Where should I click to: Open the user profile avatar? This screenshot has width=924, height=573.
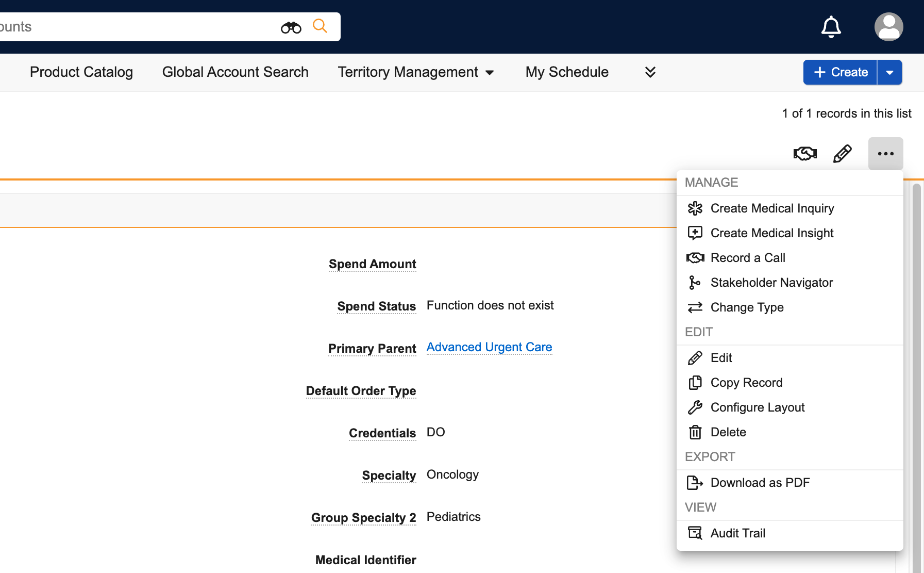[x=888, y=27]
